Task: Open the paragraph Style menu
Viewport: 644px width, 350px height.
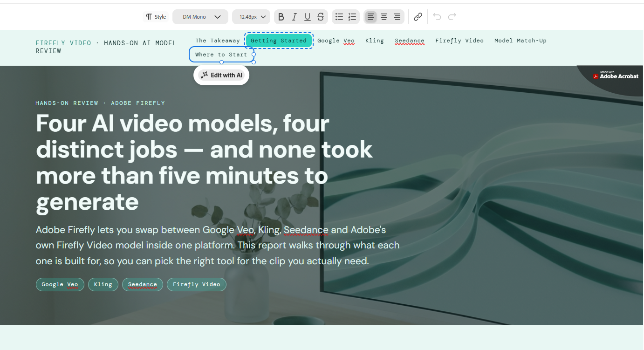Action: 156,17
